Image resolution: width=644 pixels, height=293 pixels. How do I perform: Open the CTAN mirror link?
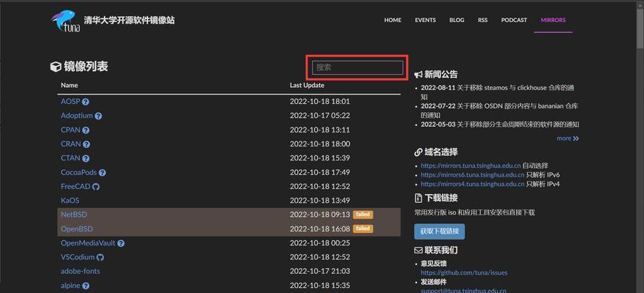71,158
